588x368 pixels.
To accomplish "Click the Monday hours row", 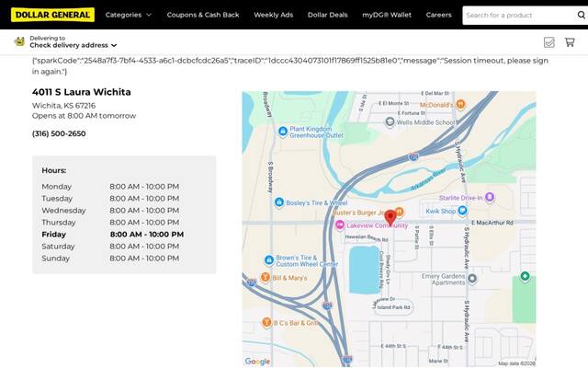I will [x=110, y=187].
